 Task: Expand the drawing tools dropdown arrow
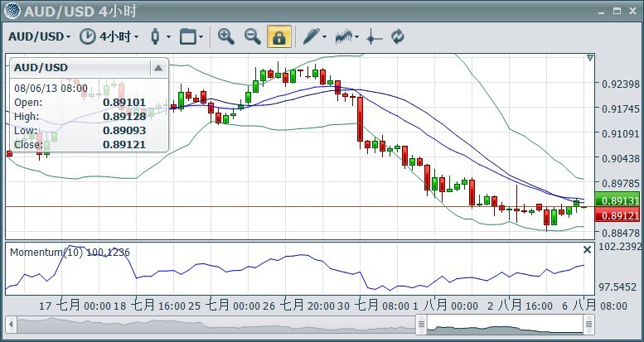[x=324, y=37]
